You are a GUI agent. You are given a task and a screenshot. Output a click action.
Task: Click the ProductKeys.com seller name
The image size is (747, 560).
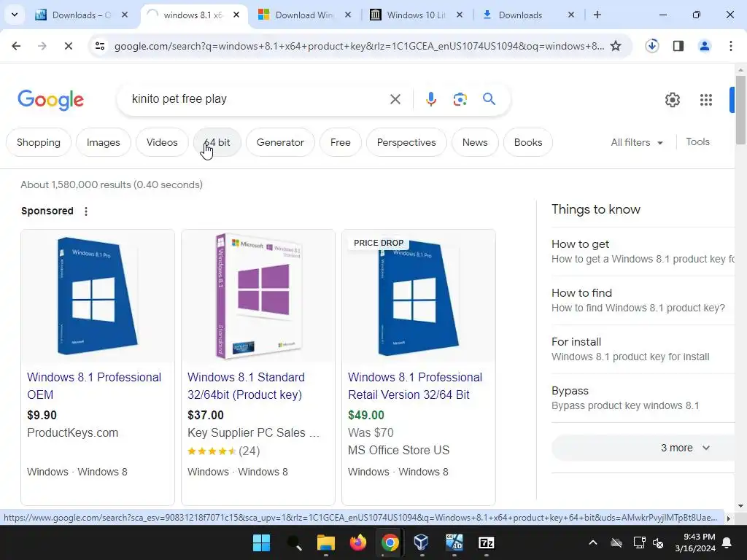(72, 433)
